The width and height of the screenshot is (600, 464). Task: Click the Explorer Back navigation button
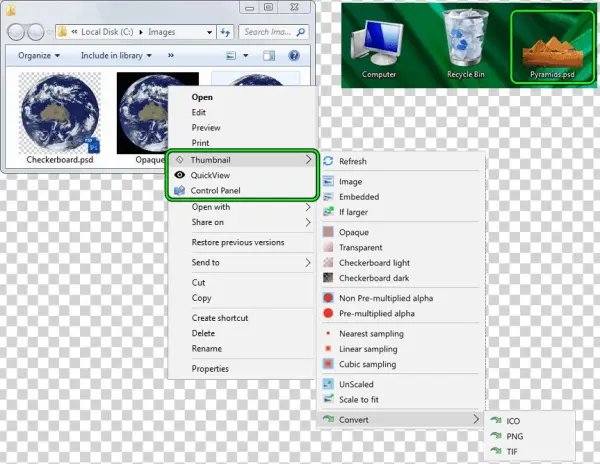(x=16, y=32)
